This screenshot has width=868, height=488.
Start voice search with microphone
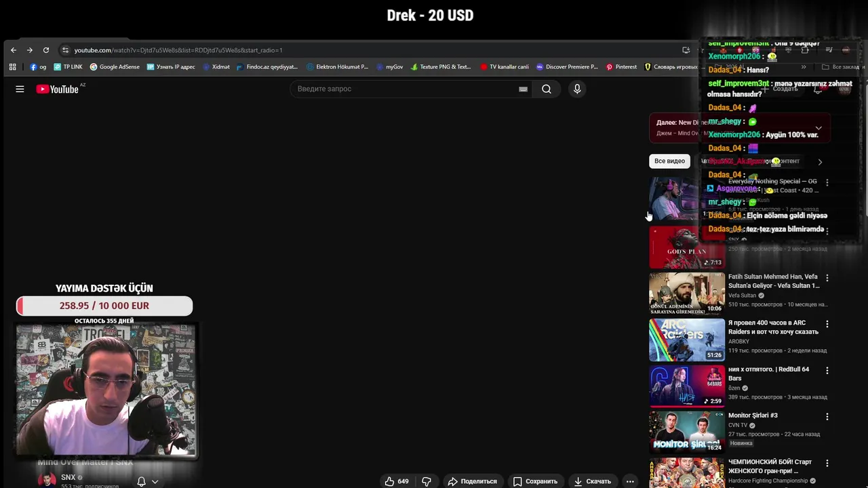(577, 89)
